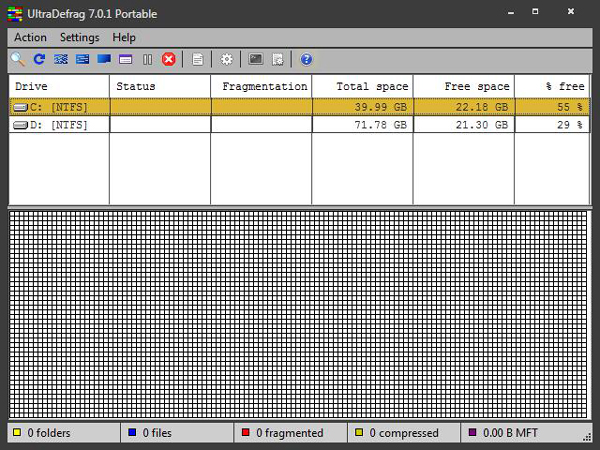Click the '0 compressed' status text
The width and height of the screenshot is (600, 450).
[404, 433]
